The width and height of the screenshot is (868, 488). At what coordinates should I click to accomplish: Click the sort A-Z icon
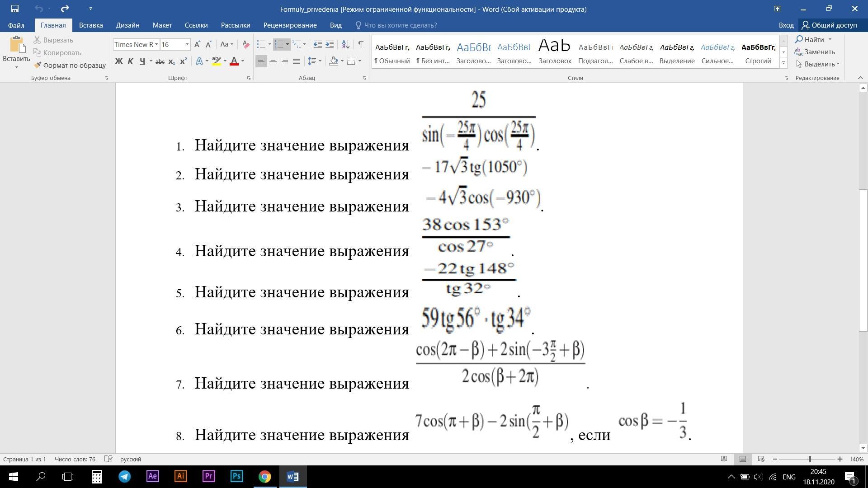(345, 44)
